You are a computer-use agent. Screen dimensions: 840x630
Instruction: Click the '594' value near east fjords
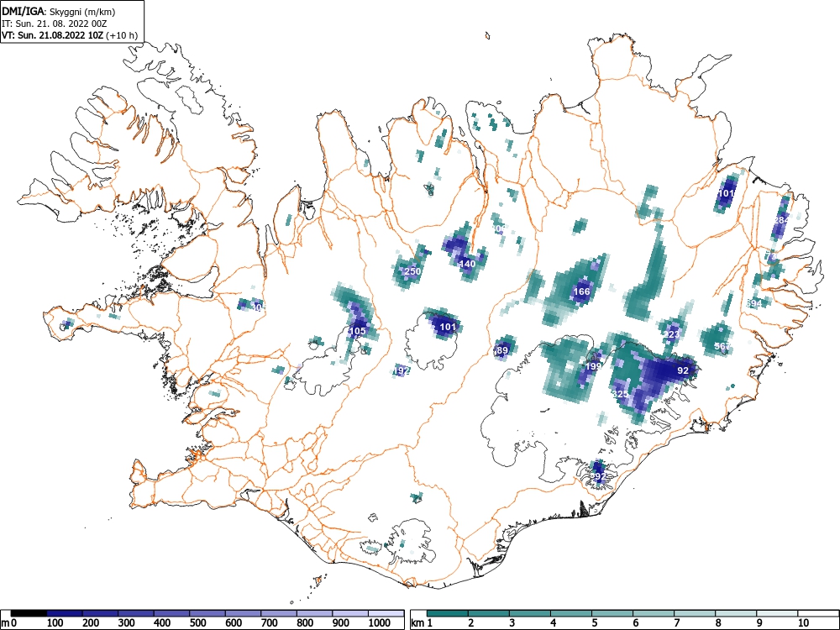click(753, 304)
